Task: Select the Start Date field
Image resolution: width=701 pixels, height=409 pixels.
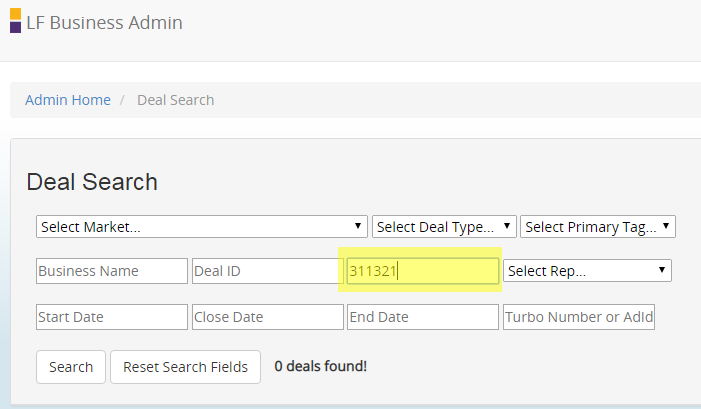Action: 112,317
